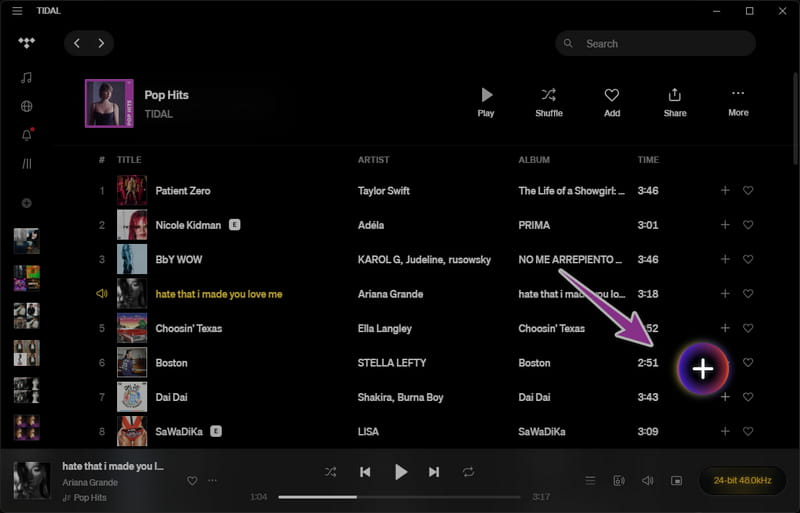This screenshot has height=513, width=800.
Task: Add Patient Zero to playlist with plus
Action: coord(725,190)
